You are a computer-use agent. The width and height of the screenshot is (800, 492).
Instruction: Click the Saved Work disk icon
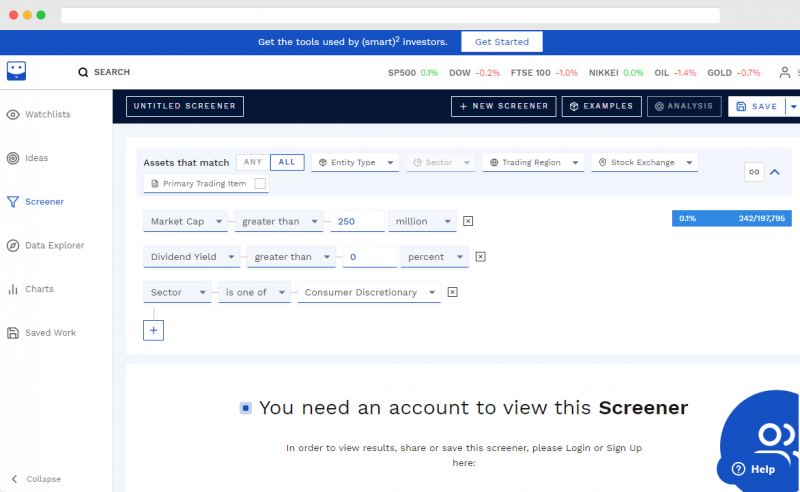[13, 333]
